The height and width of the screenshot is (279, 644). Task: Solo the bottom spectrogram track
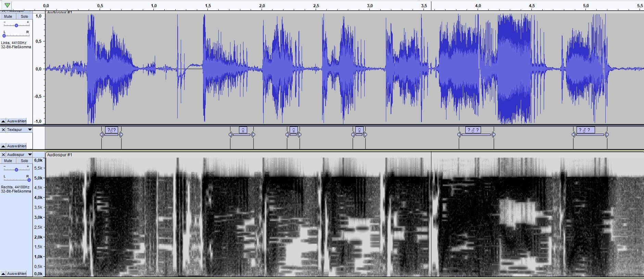tap(24, 161)
